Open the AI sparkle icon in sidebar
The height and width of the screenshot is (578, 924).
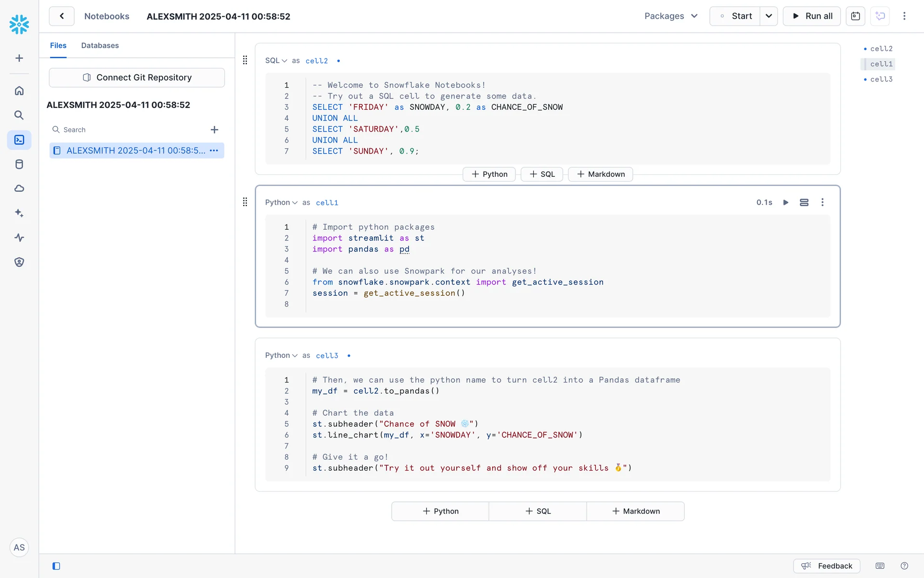click(x=19, y=213)
